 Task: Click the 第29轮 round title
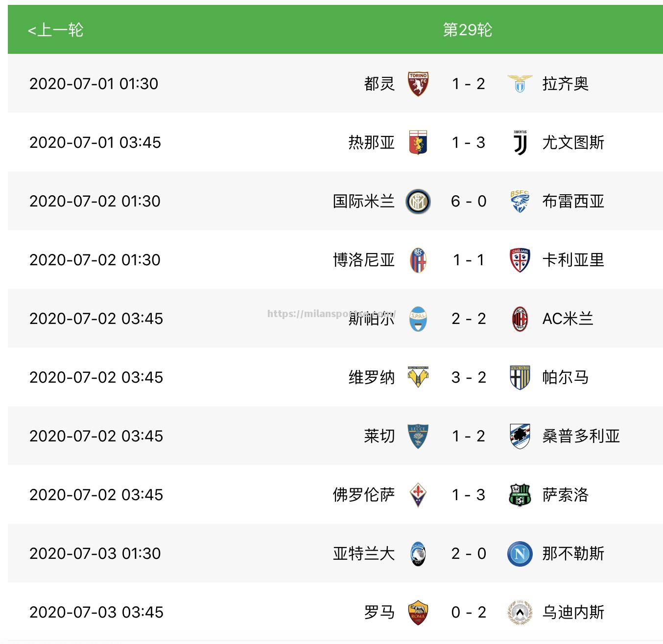pyautogui.click(x=467, y=30)
